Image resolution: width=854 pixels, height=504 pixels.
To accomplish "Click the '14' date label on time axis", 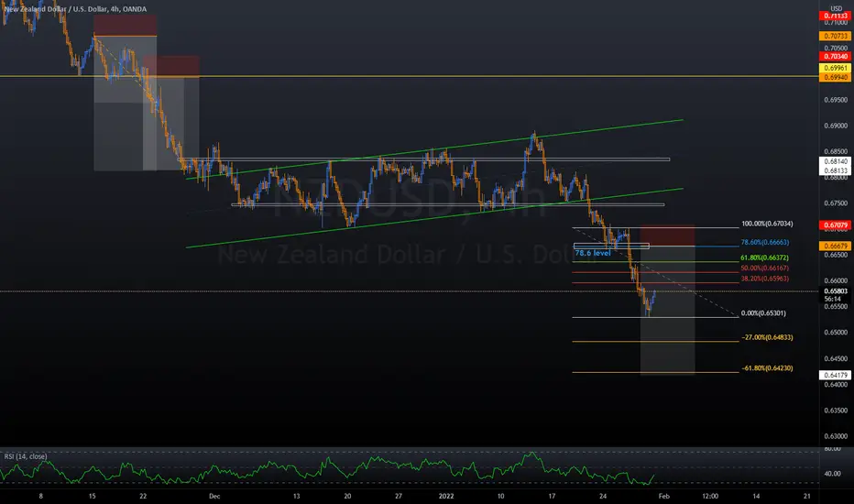I will pyautogui.click(x=756, y=496).
